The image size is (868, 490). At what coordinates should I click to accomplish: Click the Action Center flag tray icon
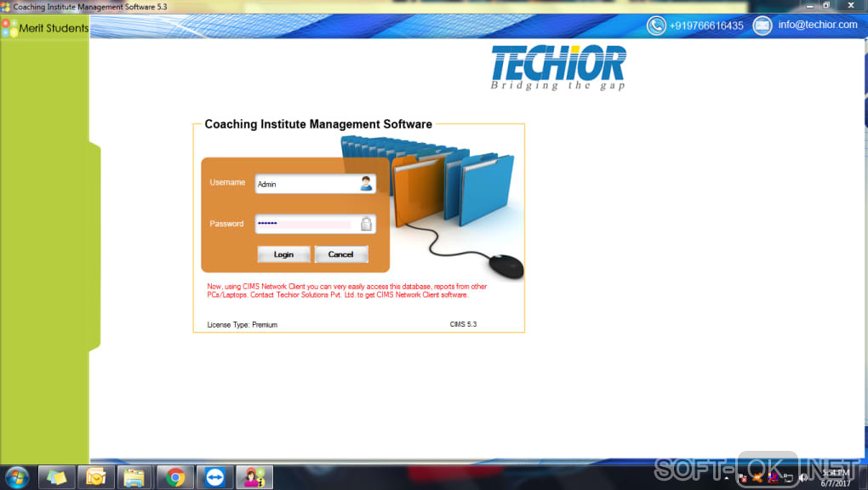click(x=743, y=478)
